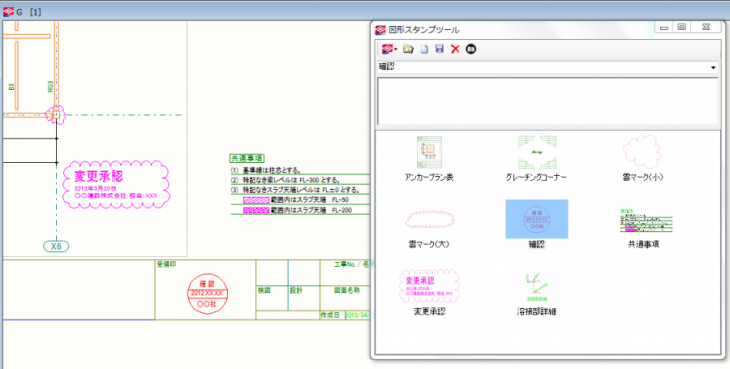Click the 雲マーク(小) label text
730x369 pixels.
coord(642,177)
